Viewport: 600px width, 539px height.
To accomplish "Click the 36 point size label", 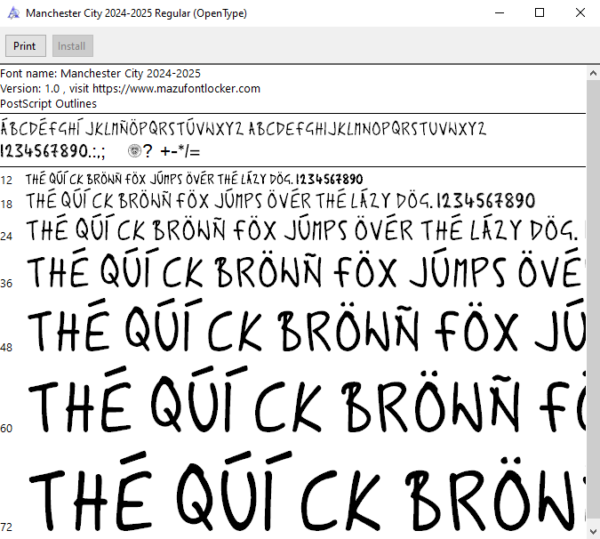I will (7, 283).
